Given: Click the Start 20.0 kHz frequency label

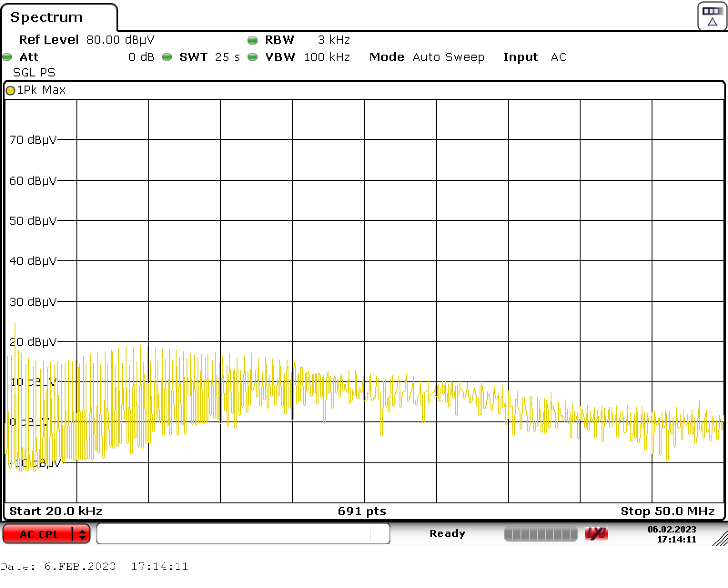Looking at the screenshot, I should [56, 511].
